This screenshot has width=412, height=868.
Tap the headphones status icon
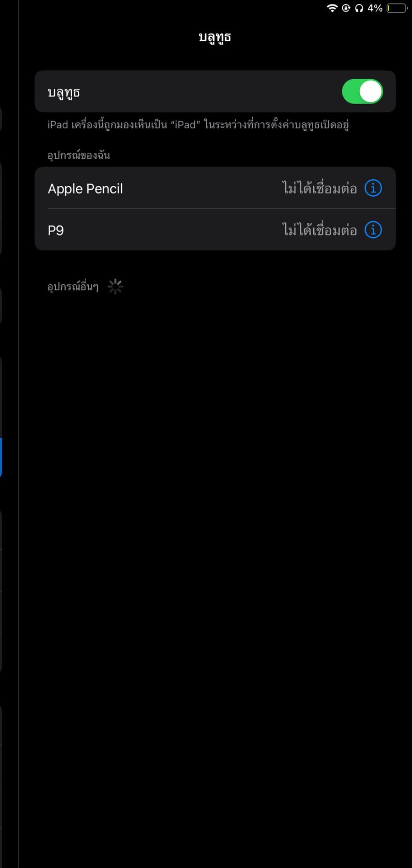pos(359,8)
